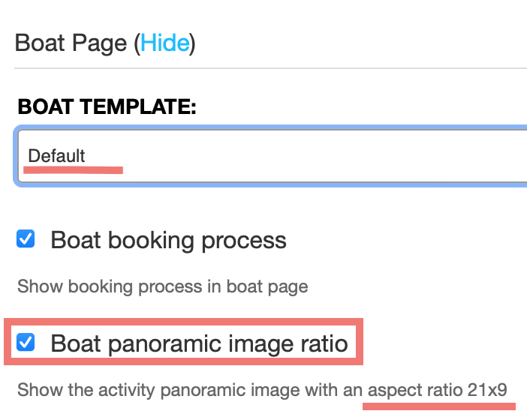This screenshot has height=420, width=527.
Task: Click the divider line under Boat Page
Action: 270,68
